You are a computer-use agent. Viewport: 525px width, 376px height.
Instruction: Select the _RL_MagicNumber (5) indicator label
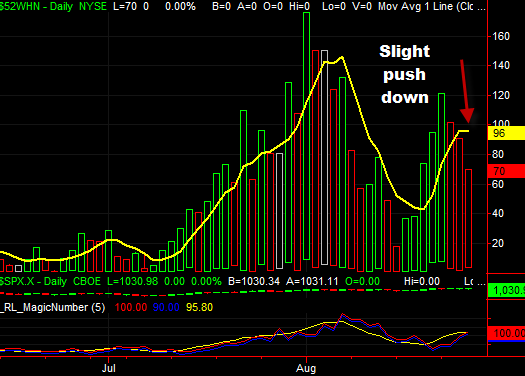[x=53, y=307]
